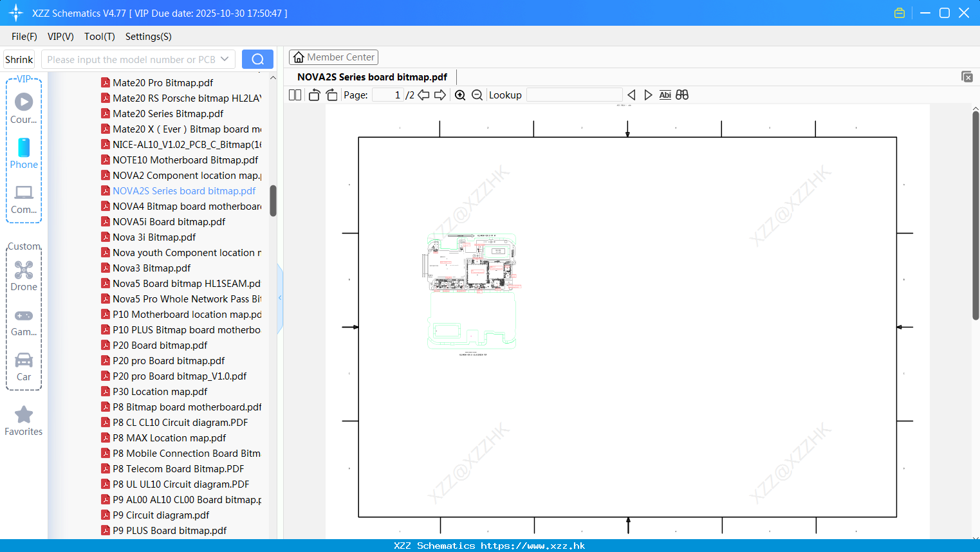Open Nova 3i Bitmap.pdf

[x=154, y=237]
